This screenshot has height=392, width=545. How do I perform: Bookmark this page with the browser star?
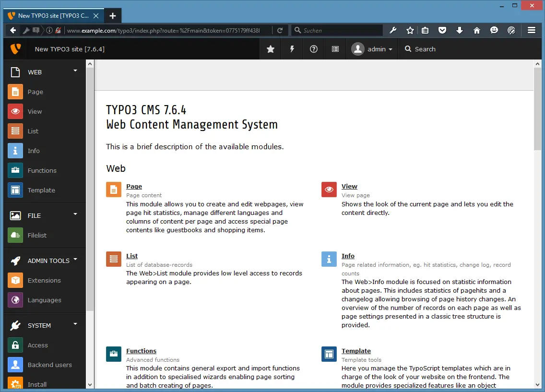(x=410, y=30)
